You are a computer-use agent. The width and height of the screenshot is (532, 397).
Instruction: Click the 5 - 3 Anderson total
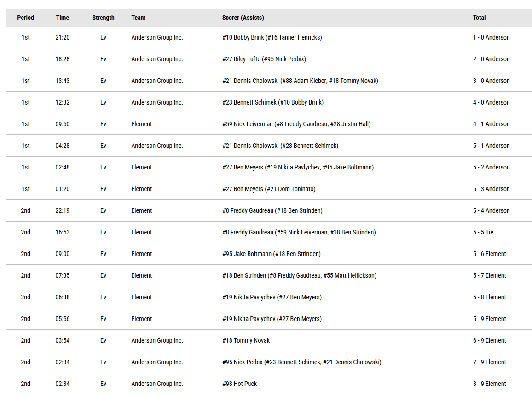[492, 189]
